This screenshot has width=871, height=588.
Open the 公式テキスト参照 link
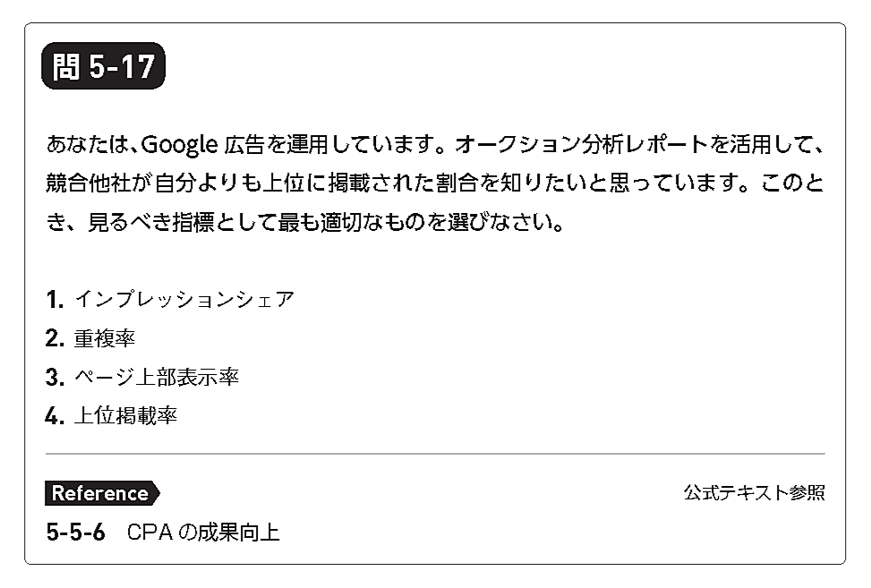(754, 493)
